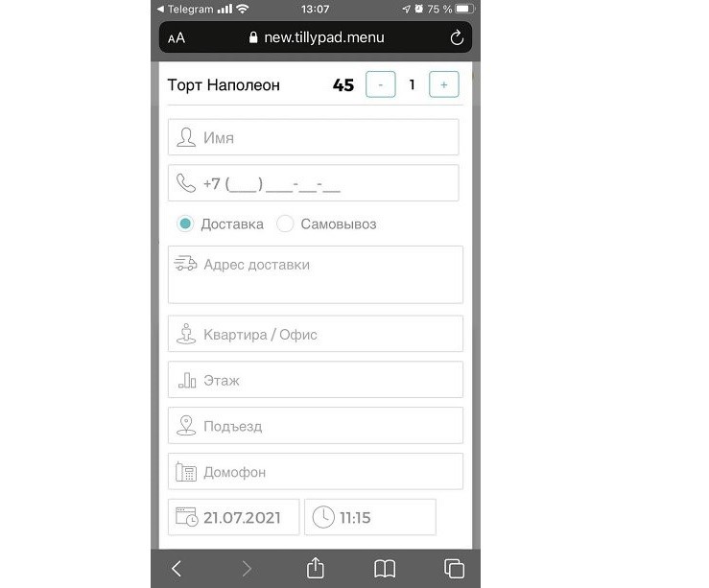Focus the Имя name field
The image size is (709, 588).
pyautogui.click(x=314, y=137)
